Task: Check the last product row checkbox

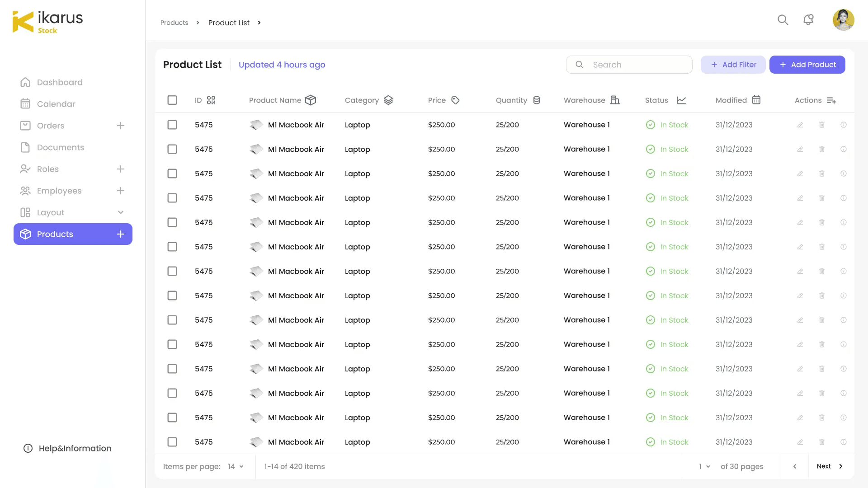Action: coord(172,442)
